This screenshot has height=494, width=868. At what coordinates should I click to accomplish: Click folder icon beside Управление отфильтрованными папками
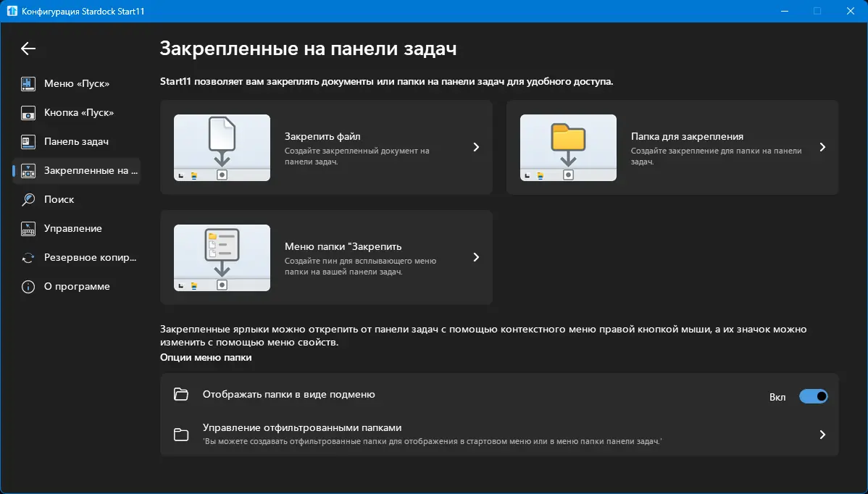point(181,435)
